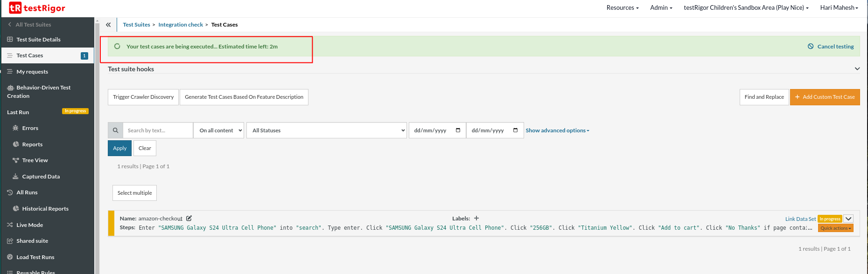
Task: Click Add Custom Test Case button
Action: click(825, 97)
